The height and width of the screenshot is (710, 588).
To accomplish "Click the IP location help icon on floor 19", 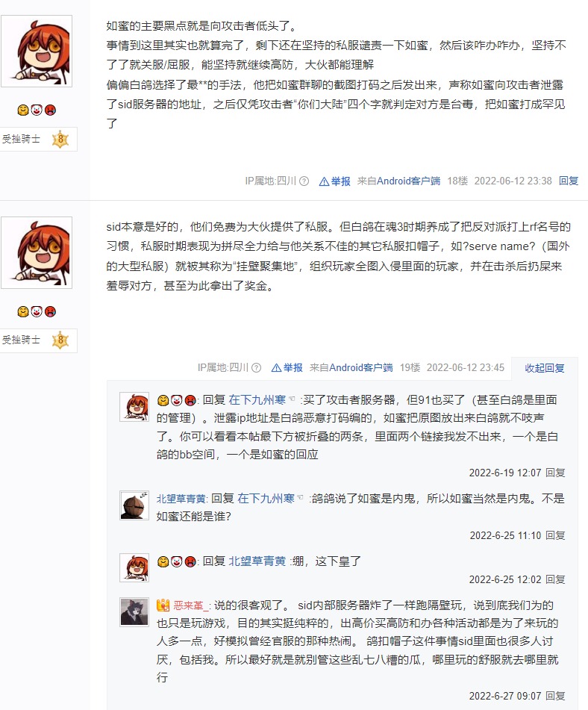I will [x=256, y=367].
